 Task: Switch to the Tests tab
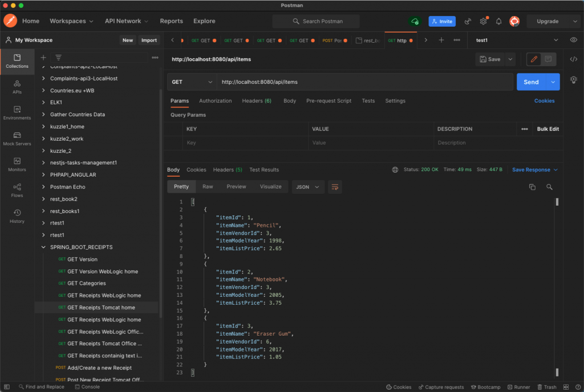(368, 101)
